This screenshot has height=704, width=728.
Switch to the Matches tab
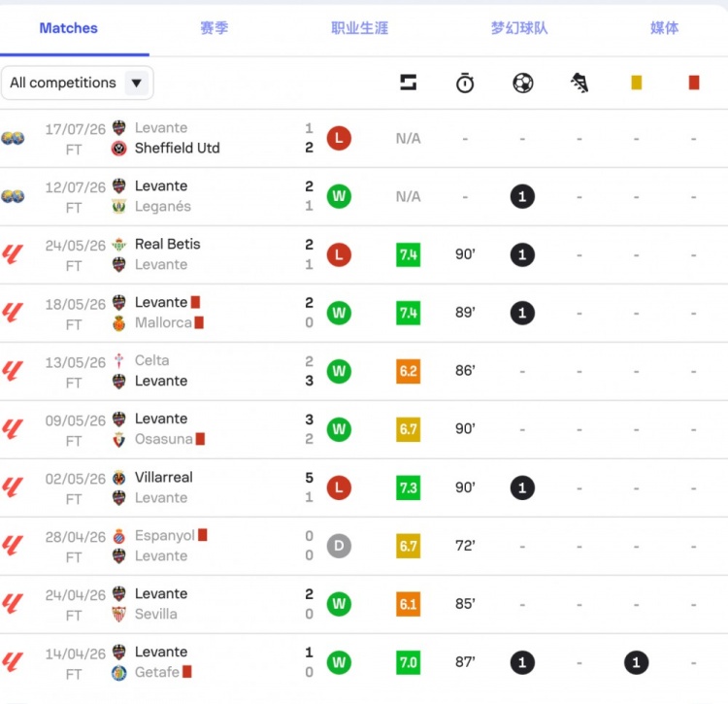click(68, 28)
